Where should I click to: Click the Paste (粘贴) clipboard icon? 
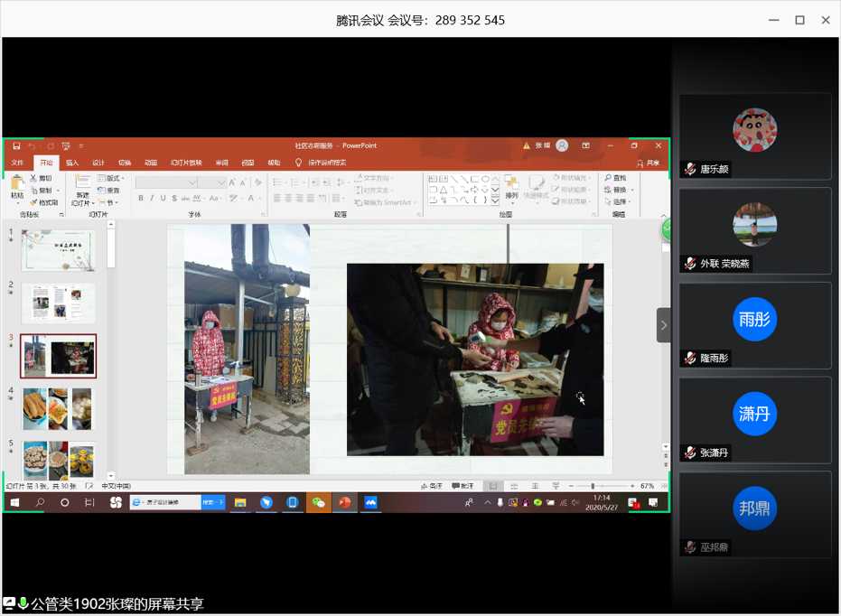point(17,186)
